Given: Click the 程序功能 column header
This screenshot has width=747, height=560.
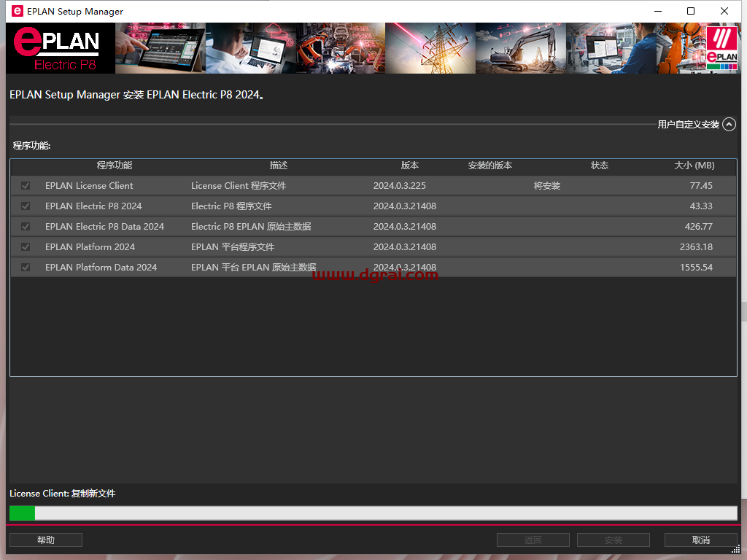Looking at the screenshot, I should (x=115, y=166).
